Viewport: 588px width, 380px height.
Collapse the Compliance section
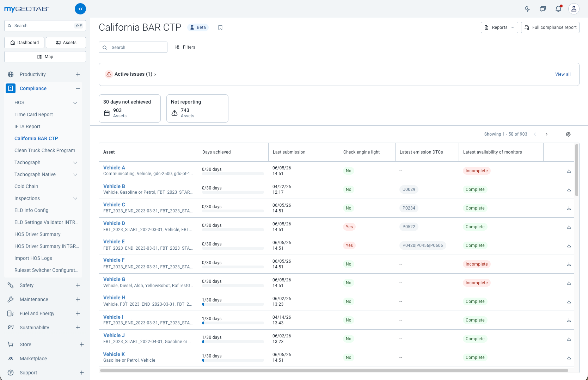point(78,88)
